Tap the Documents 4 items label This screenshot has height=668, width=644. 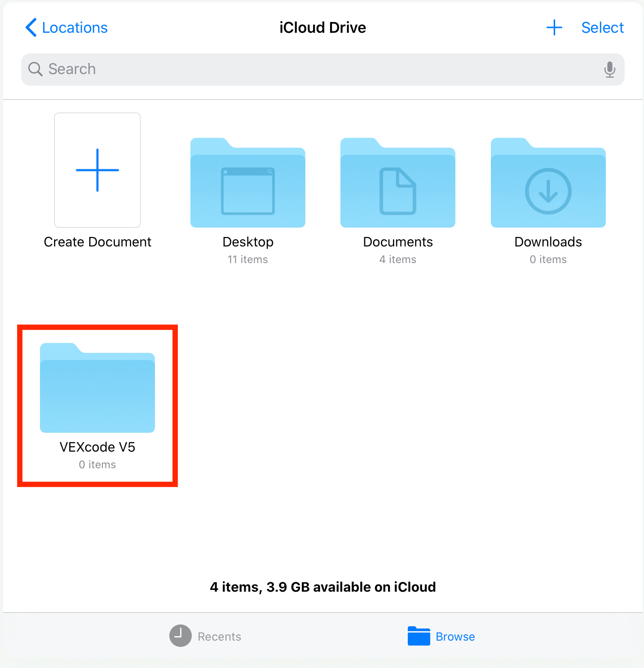point(398,259)
